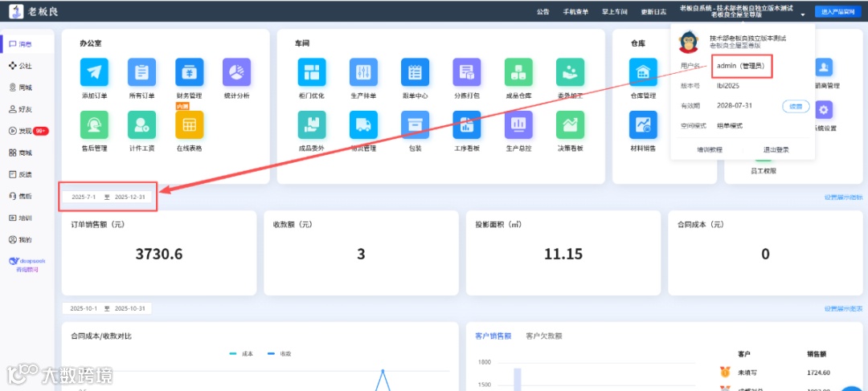Click the 续费 renew button

point(796,106)
